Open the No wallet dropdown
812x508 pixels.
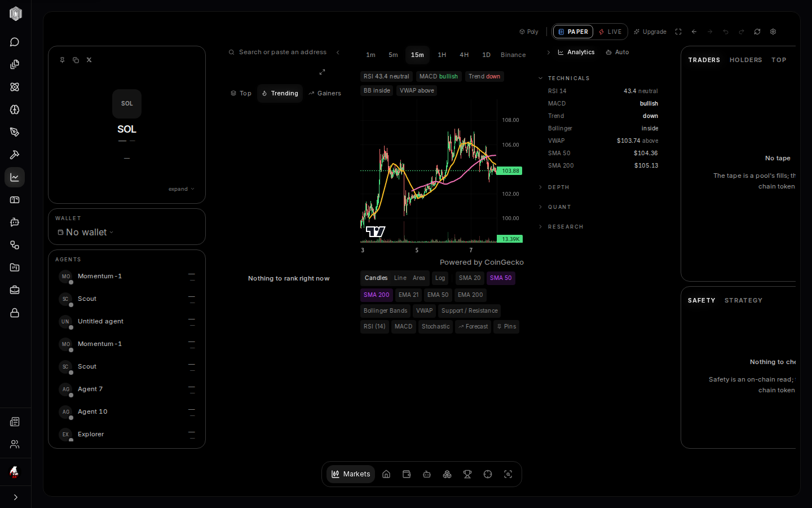click(x=86, y=232)
